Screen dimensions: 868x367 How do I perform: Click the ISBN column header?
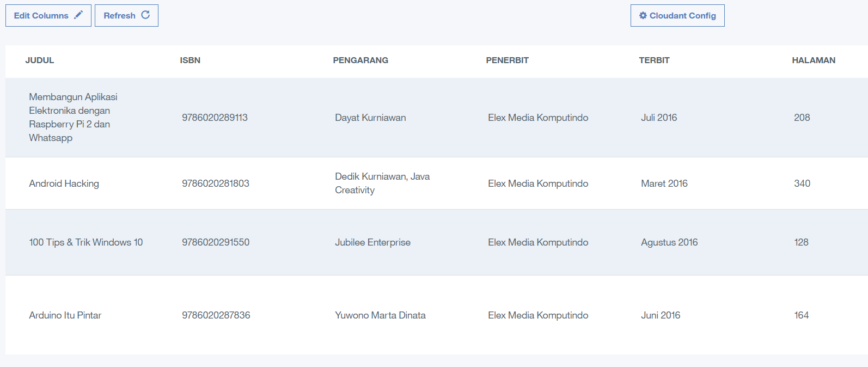tap(190, 60)
